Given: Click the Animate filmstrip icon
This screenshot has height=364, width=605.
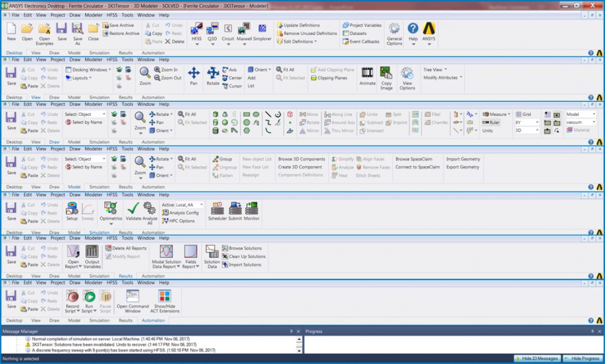Looking at the screenshot, I should pyautogui.click(x=367, y=73).
